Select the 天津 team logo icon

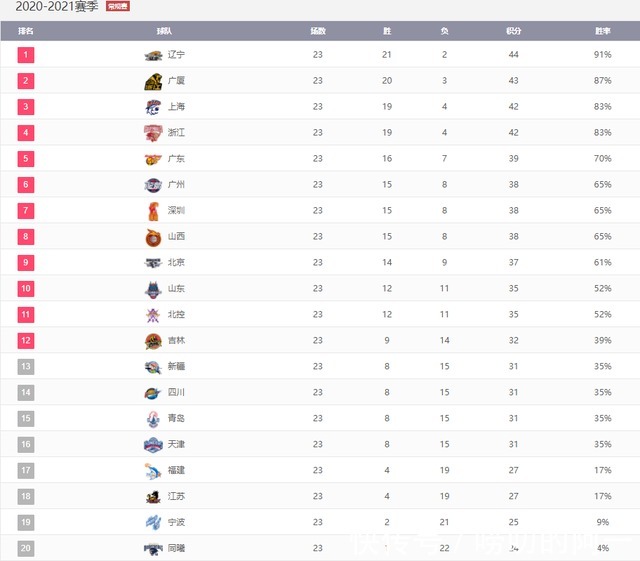(x=153, y=445)
